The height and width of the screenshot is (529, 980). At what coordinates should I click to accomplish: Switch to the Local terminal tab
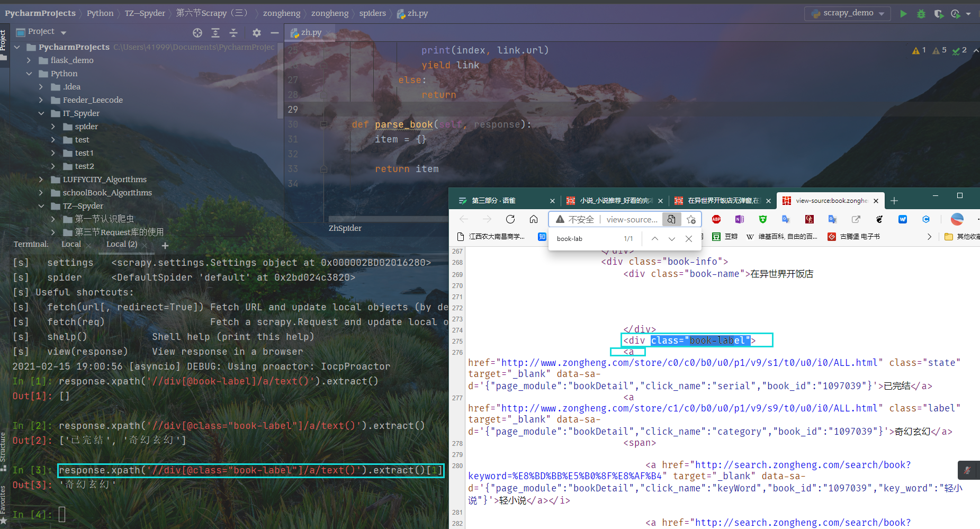point(71,244)
